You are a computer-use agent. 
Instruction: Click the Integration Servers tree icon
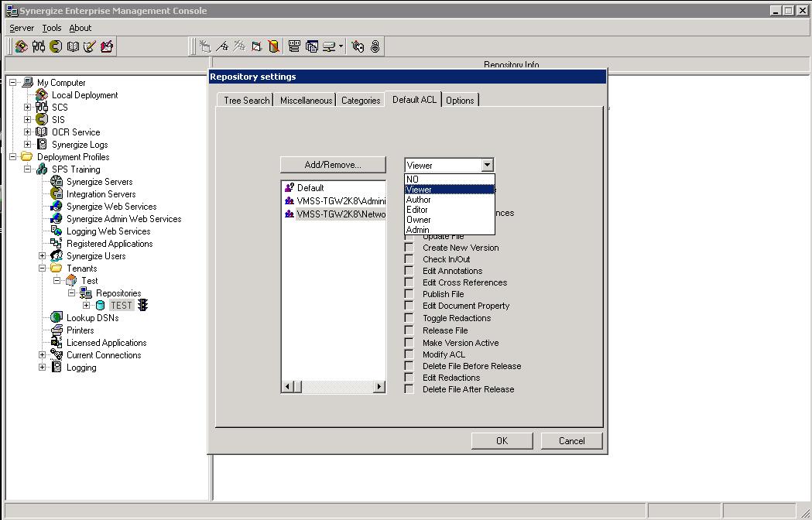[57, 194]
